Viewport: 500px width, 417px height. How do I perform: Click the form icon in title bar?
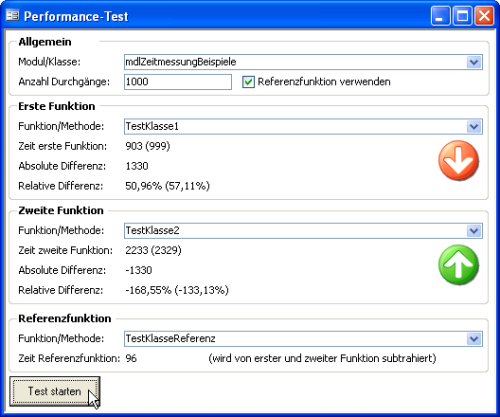coord(13,16)
